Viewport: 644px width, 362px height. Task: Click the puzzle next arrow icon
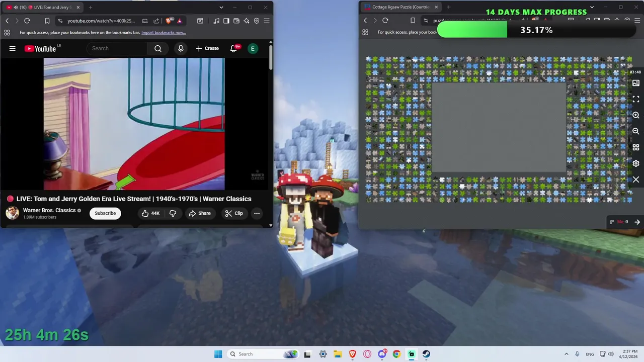pyautogui.click(x=637, y=222)
